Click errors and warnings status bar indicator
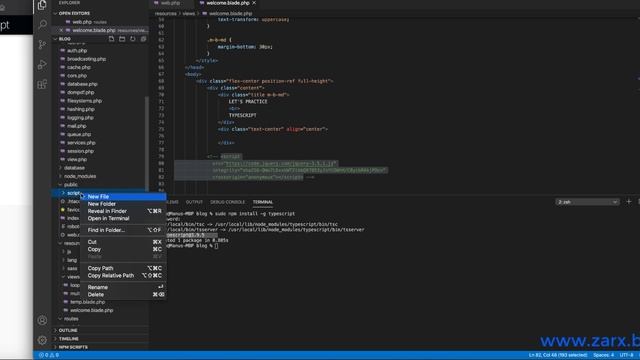Viewport: 640px width, 360px height. [x=49, y=355]
